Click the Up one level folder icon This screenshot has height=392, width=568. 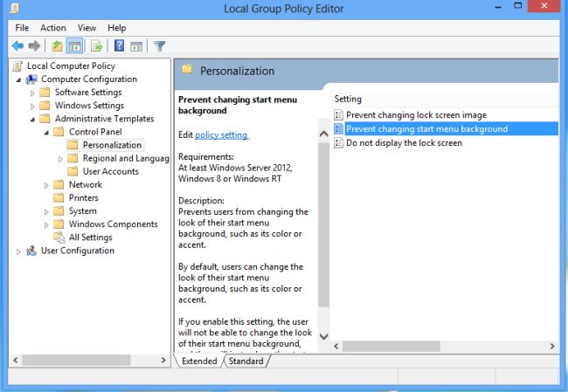pos(57,46)
